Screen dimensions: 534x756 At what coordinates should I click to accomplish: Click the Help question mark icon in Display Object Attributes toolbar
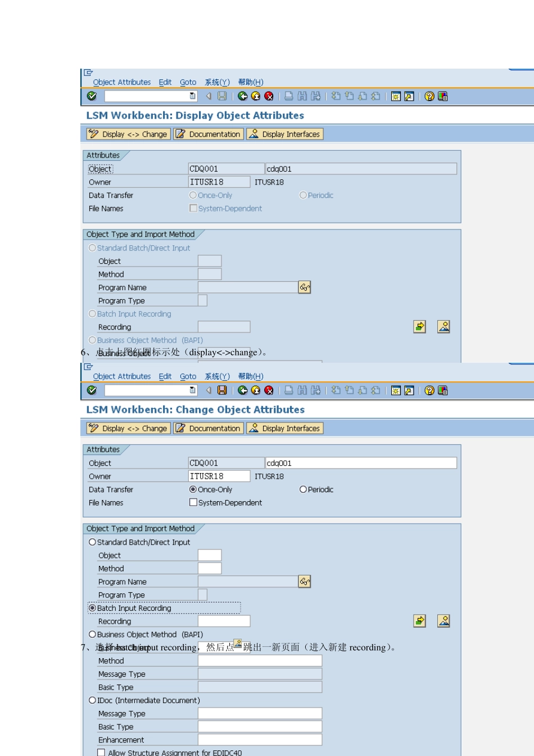[429, 96]
